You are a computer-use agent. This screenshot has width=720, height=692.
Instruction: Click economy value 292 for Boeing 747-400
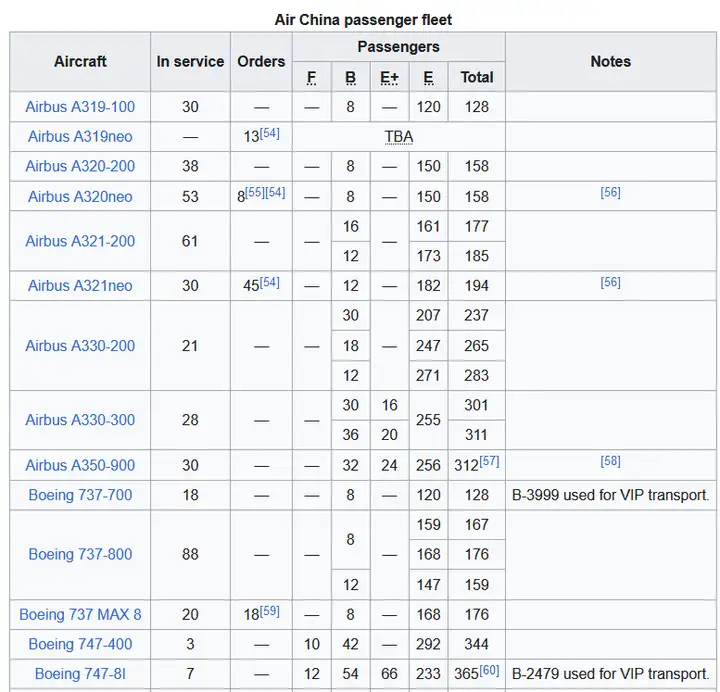point(428,644)
